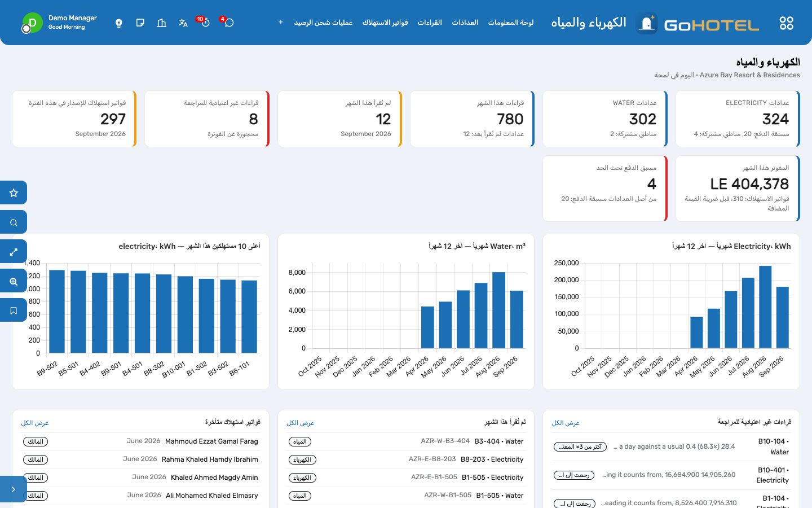This screenshot has height=508, width=812.
Task: Click the star favorites side button
Action: click(x=14, y=193)
